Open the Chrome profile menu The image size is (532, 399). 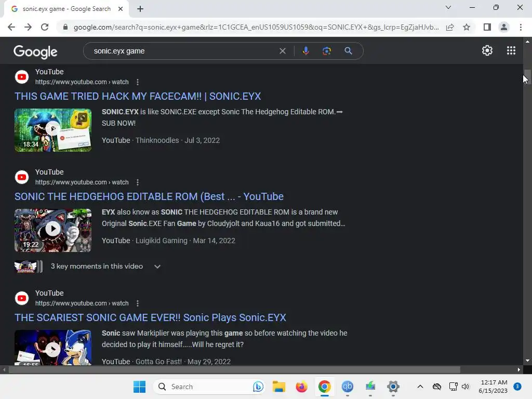click(x=504, y=27)
